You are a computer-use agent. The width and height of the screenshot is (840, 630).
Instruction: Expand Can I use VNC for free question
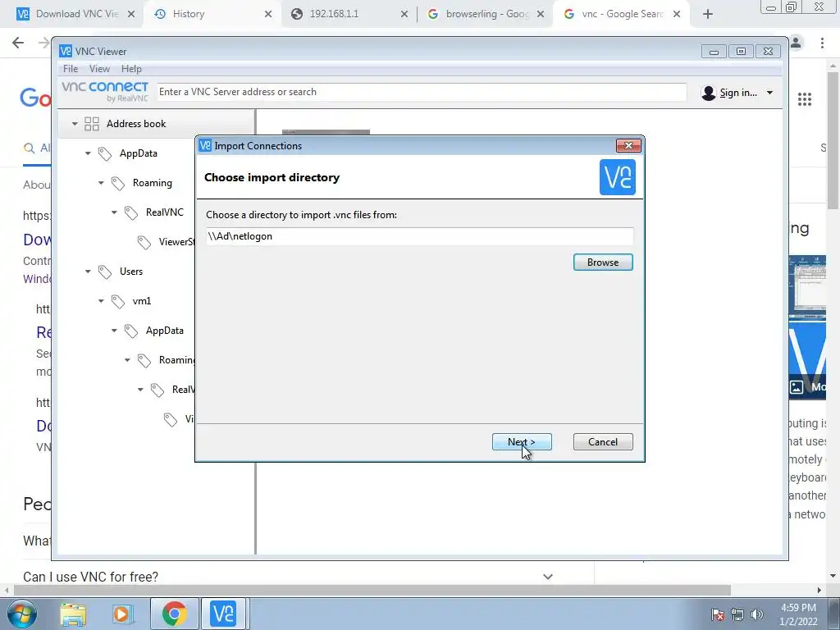pyautogui.click(x=547, y=577)
